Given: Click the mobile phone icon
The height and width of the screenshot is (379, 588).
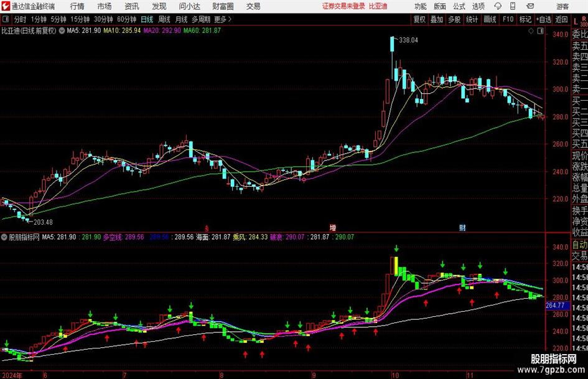Looking at the screenshot, I should (x=513, y=6).
